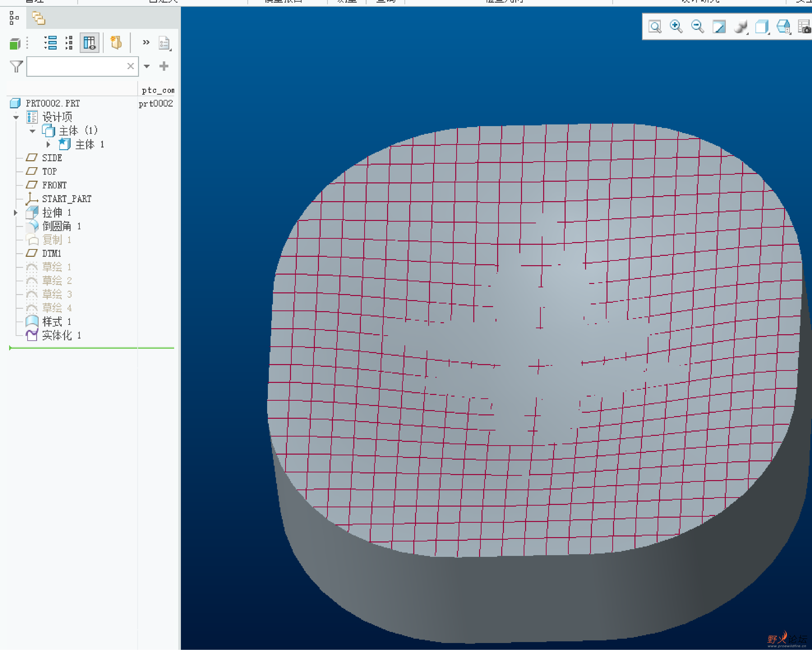Switch to the model tree tab
Image resolution: width=812 pixels, height=650 pixels.
tap(14, 18)
